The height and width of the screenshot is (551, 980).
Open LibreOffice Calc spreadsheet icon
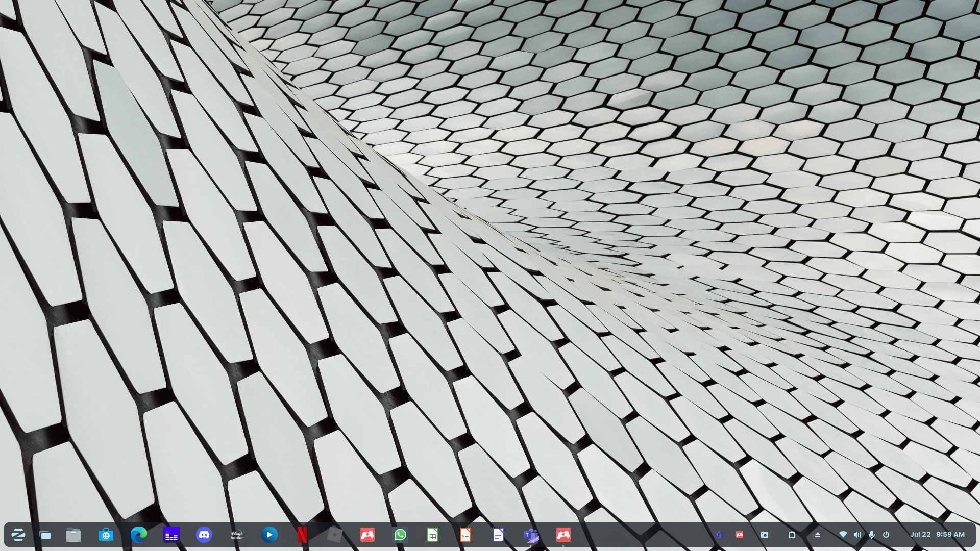click(433, 535)
